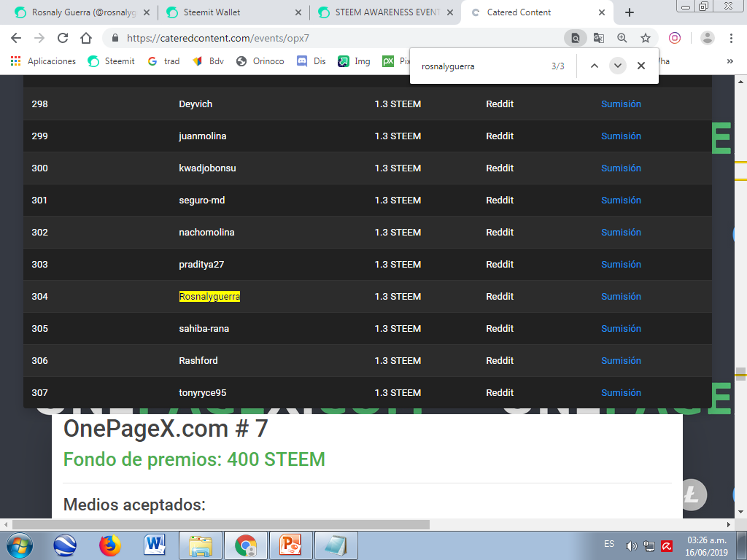Screen dimensions: 747x560
Task: Open the browser home page
Action: (86, 38)
